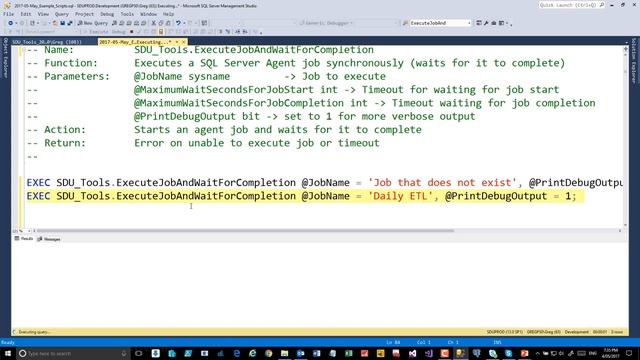The height and width of the screenshot is (360, 640).
Task: Open the View menu
Action: (x=43, y=14)
